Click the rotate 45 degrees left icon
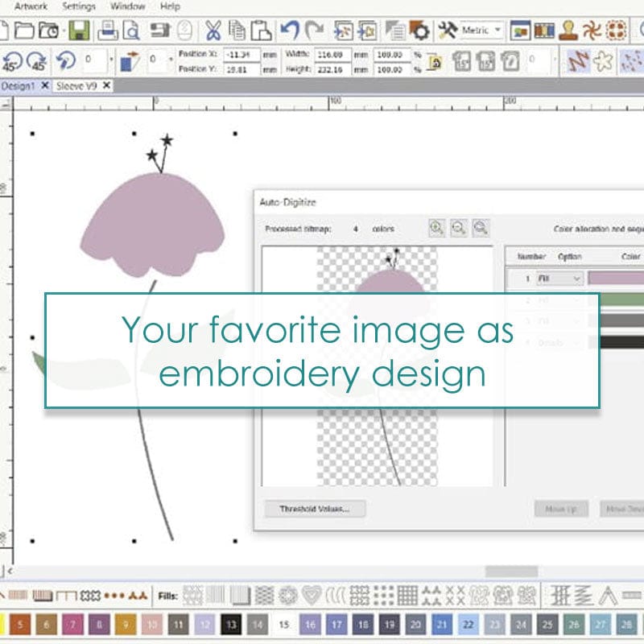The width and height of the screenshot is (644, 644). pos(12,61)
